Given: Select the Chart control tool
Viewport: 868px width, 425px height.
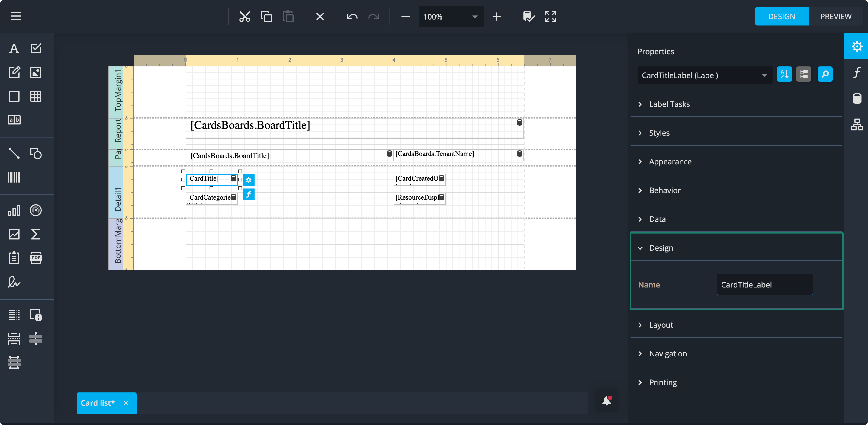Looking at the screenshot, I should click(14, 210).
